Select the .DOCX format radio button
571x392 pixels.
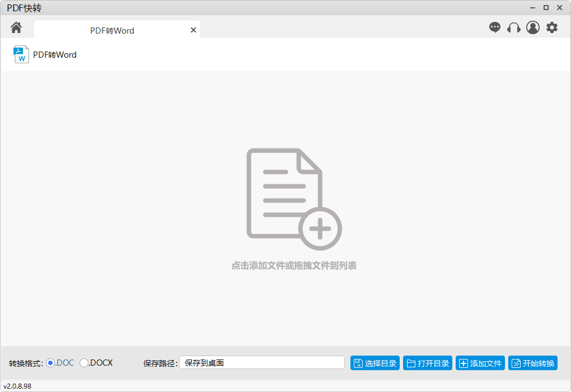84,363
